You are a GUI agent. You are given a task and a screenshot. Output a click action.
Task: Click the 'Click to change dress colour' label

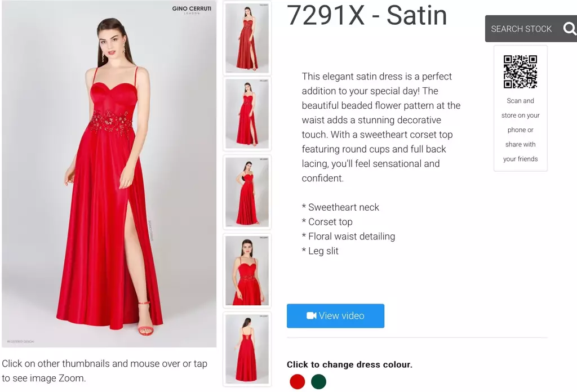coord(349,364)
